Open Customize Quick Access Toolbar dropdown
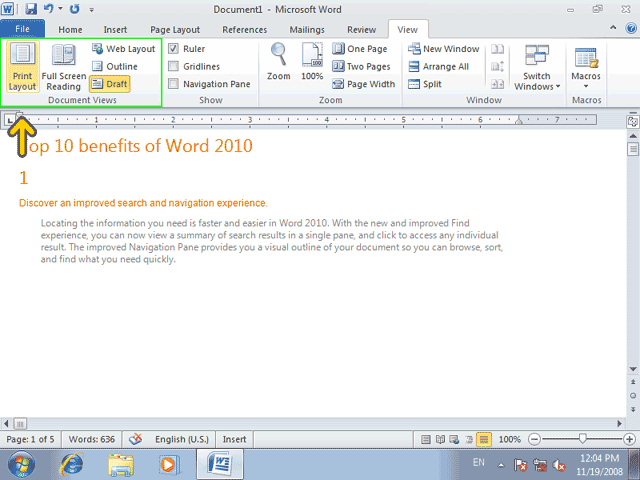This screenshot has width=640, height=480. tap(91, 9)
